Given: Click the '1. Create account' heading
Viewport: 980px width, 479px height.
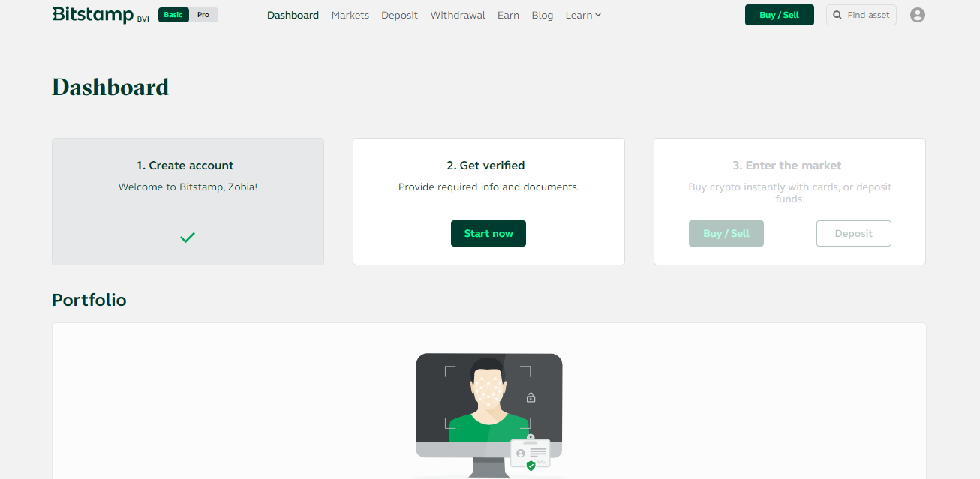Looking at the screenshot, I should pyautogui.click(x=185, y=166).
